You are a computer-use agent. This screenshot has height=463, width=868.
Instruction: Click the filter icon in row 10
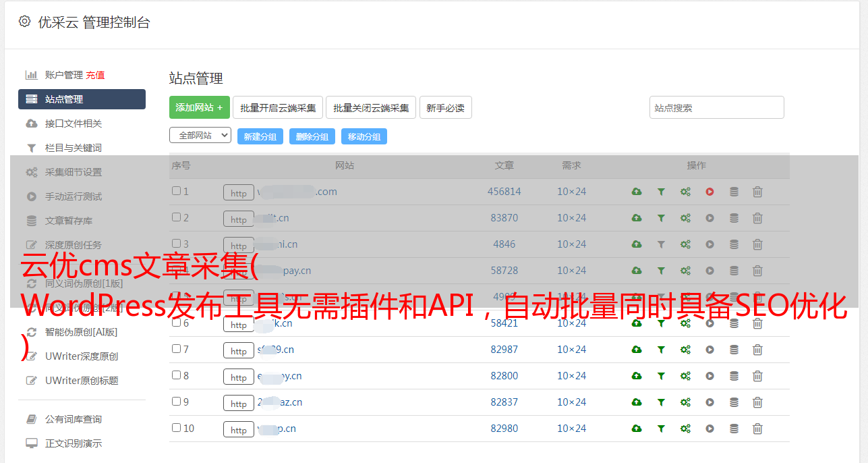pyautogui.click(x=661, y=429)
